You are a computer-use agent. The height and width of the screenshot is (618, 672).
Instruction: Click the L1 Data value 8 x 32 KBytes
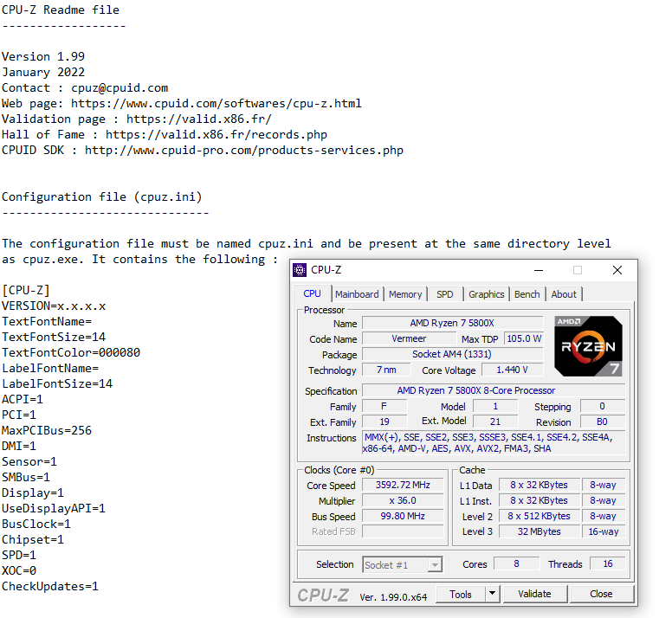point(540,485)
